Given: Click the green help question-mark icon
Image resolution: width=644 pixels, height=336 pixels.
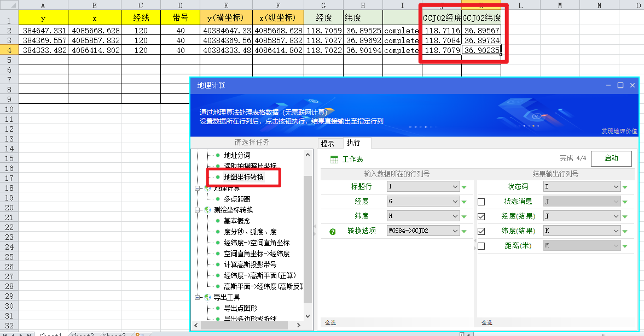Looking at the screenshot, I should click(x=333, y=232).
